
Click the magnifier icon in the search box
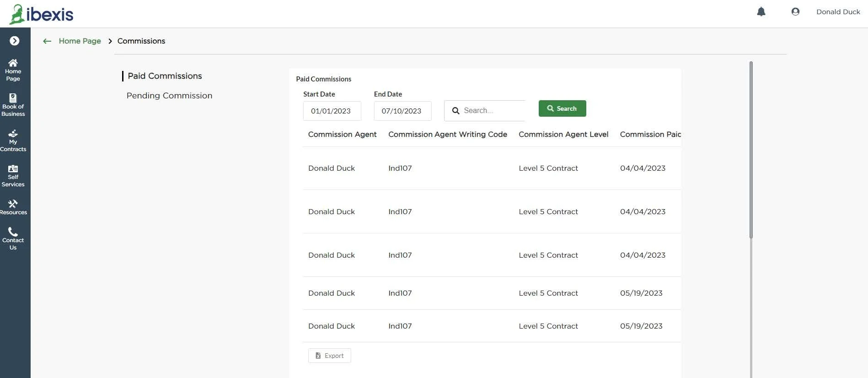456,111
